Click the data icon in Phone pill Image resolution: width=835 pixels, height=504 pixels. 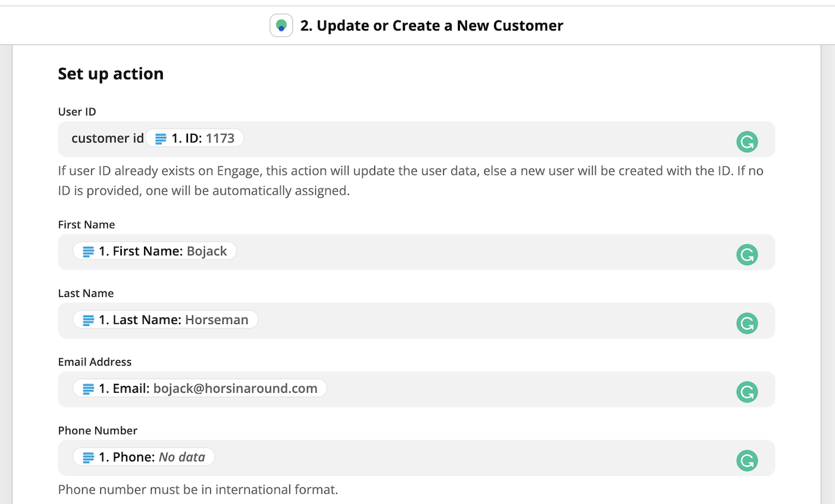(88, 457)
